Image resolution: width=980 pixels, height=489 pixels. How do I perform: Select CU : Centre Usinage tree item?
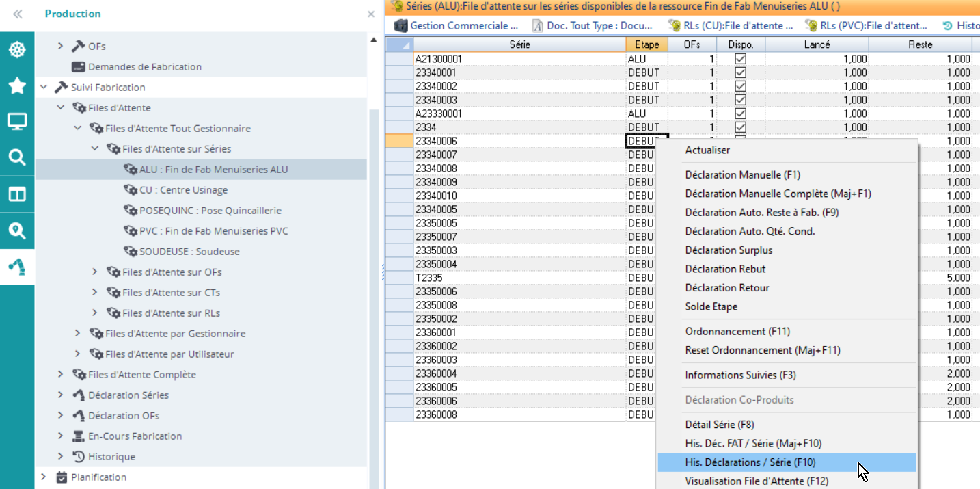(183, 190)
